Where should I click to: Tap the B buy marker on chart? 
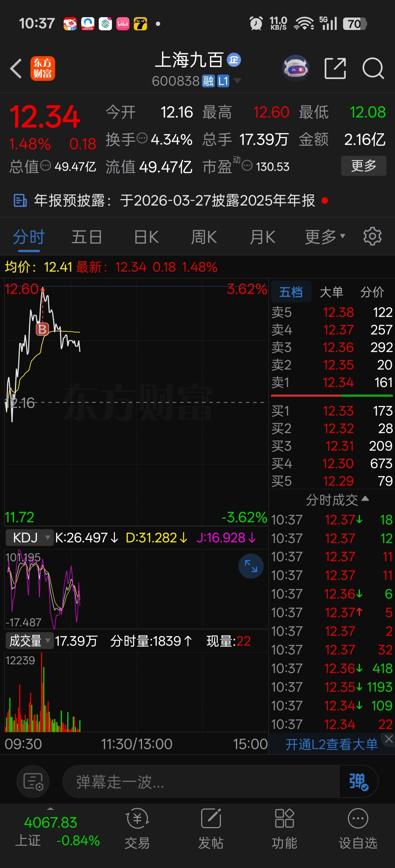42,329
